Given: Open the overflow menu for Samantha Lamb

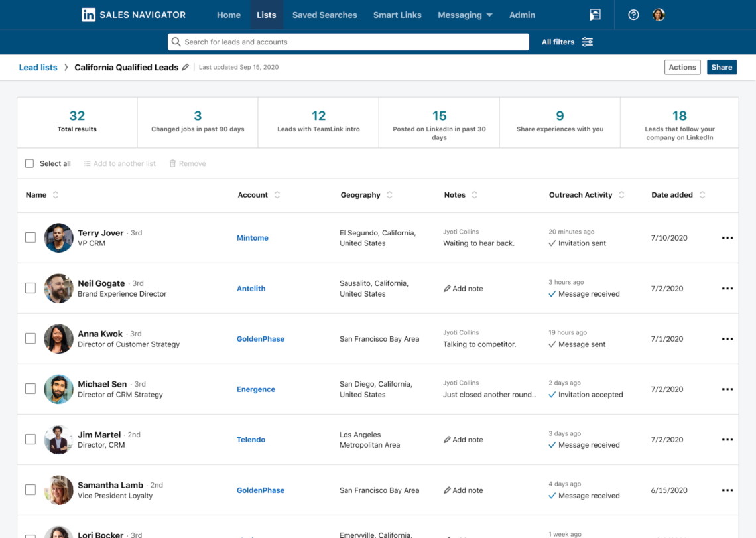Looking at the screenshot, I should coord(727,490).
